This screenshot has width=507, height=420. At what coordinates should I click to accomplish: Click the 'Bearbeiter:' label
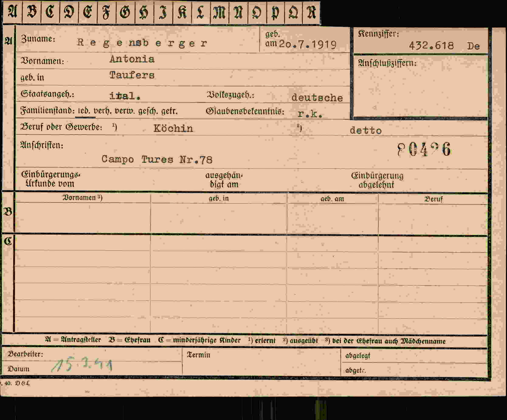click(x=25, y=354)
